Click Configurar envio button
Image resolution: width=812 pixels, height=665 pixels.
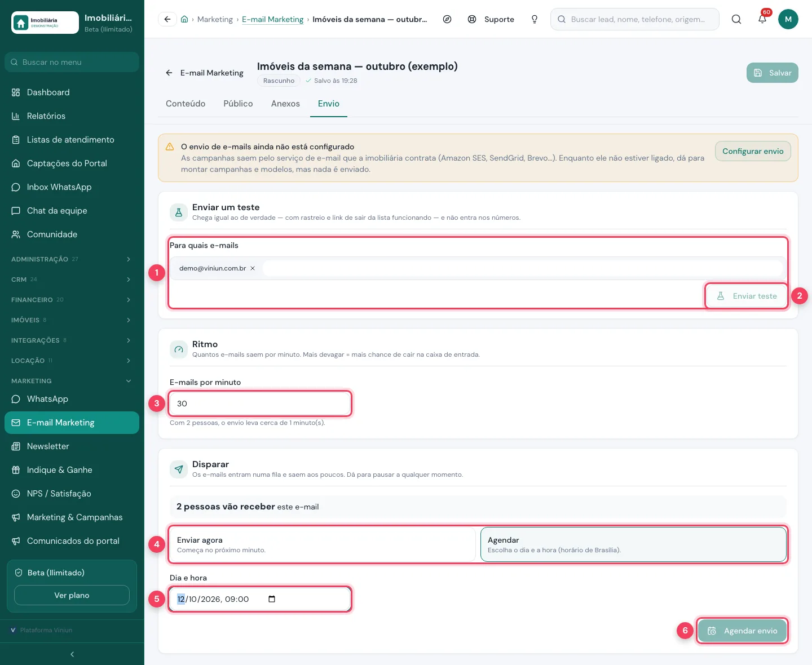753,151
